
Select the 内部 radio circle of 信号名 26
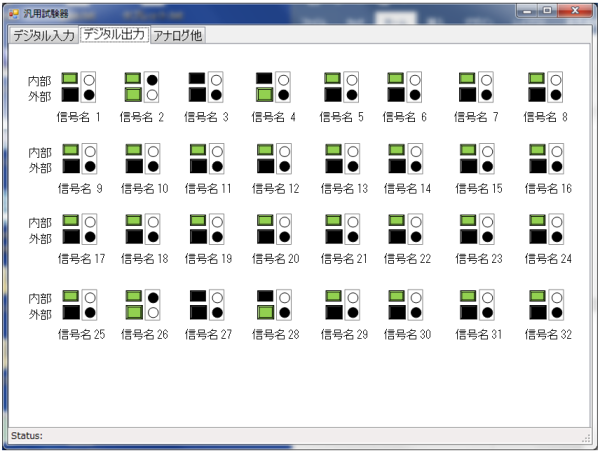[152, 298]
